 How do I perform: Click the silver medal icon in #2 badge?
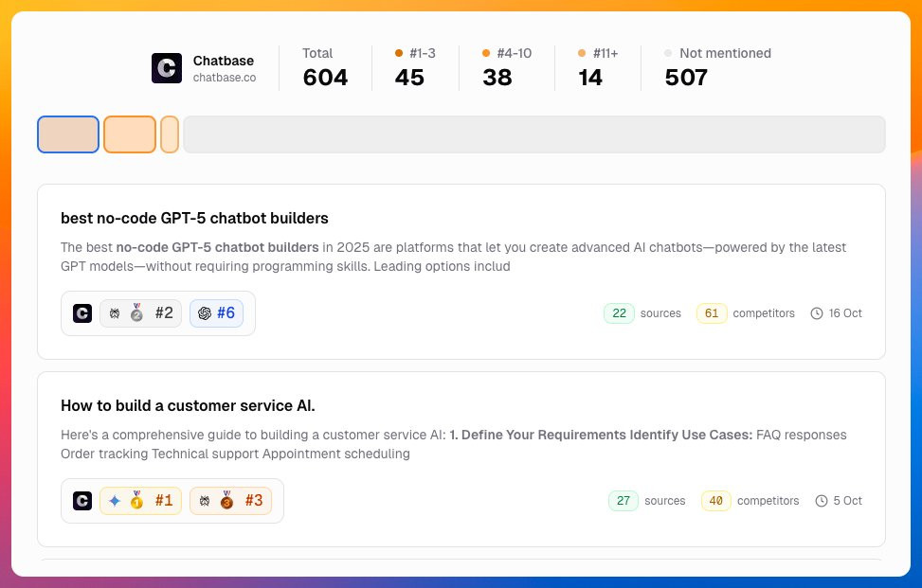pyautogui.click(x=136, y=312)
